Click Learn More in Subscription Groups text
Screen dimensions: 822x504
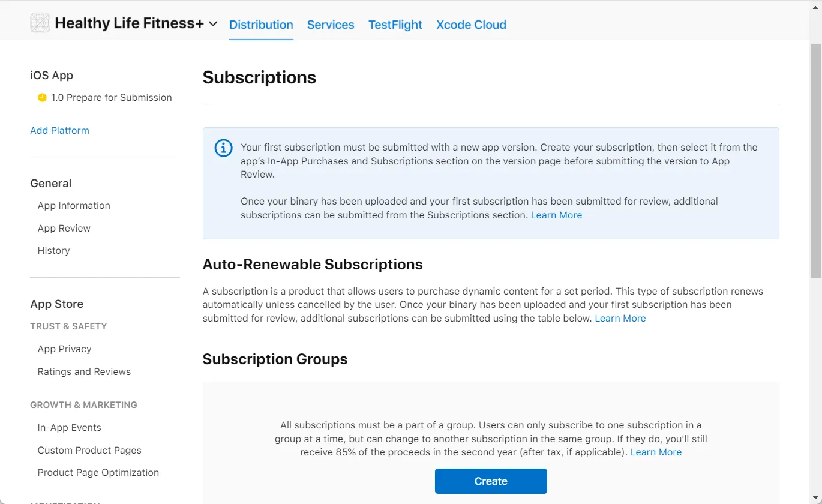coord(656,452)
